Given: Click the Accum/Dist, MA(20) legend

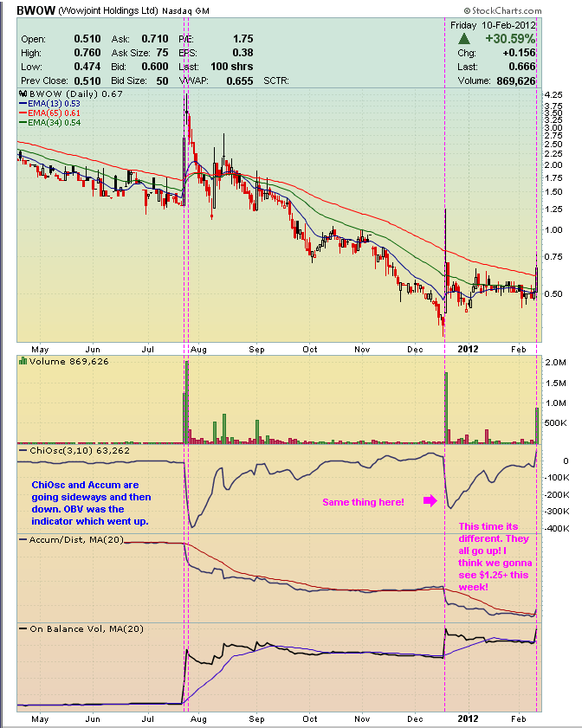Looking at the screenshot, I should pos(76,539).
